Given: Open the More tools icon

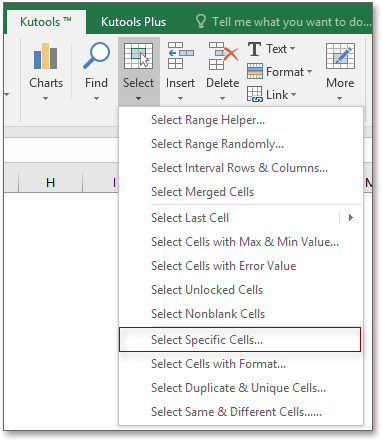Looking at the screenshot, I should 340,56.
